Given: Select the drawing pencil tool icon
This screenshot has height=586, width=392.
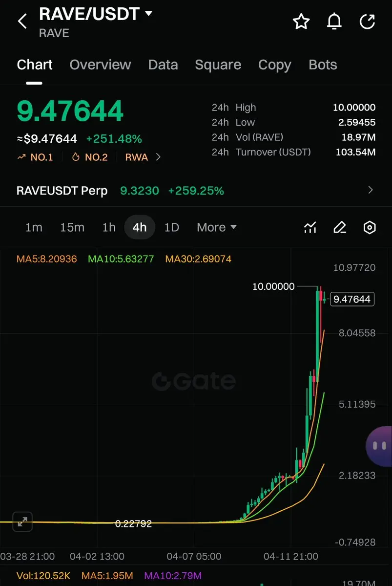Looking at the screenshot, I should click(340, 227).
